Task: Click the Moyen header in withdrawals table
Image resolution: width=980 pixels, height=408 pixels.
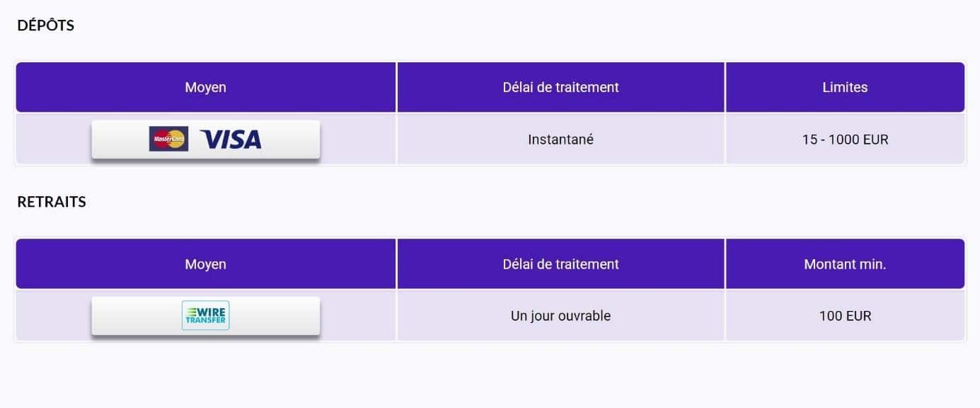Action: click(x=206, y=264)
